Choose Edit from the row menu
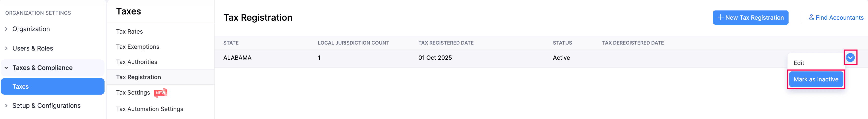The width and height of the screenshot is (868, 119). tap(798, 63)
